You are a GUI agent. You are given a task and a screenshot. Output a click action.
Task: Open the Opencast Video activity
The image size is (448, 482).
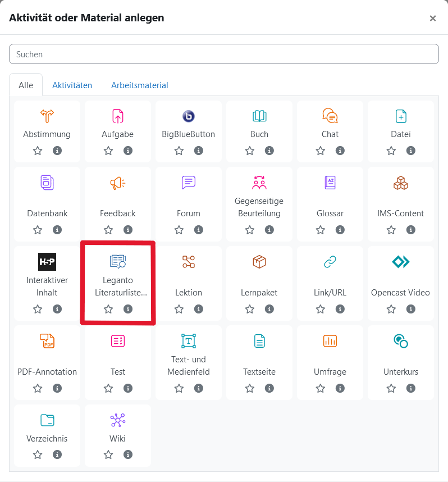(400, 262)
